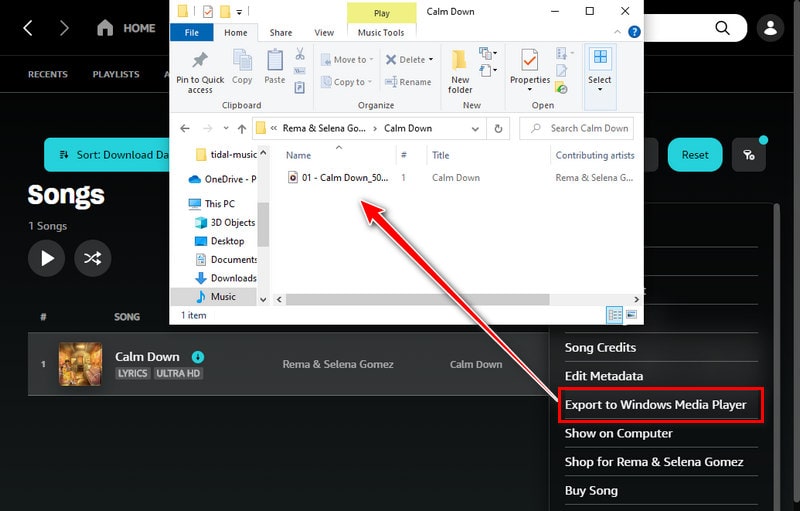This screenshot has height=511, width=800.
Task: Select Song Credits from the context menu
Action: [x=600, y=347]
